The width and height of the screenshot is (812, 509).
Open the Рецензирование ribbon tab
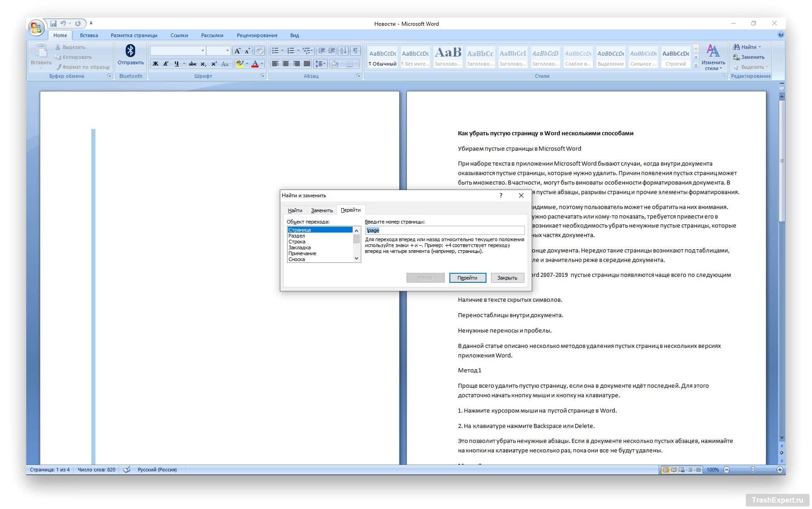click(x=257, y=35)
